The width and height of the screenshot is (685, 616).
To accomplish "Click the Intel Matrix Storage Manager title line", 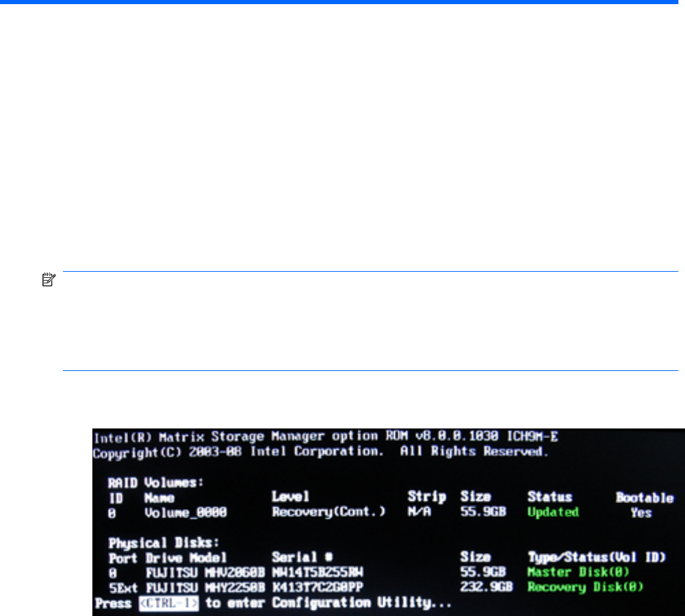I will (x=326, y=437).
